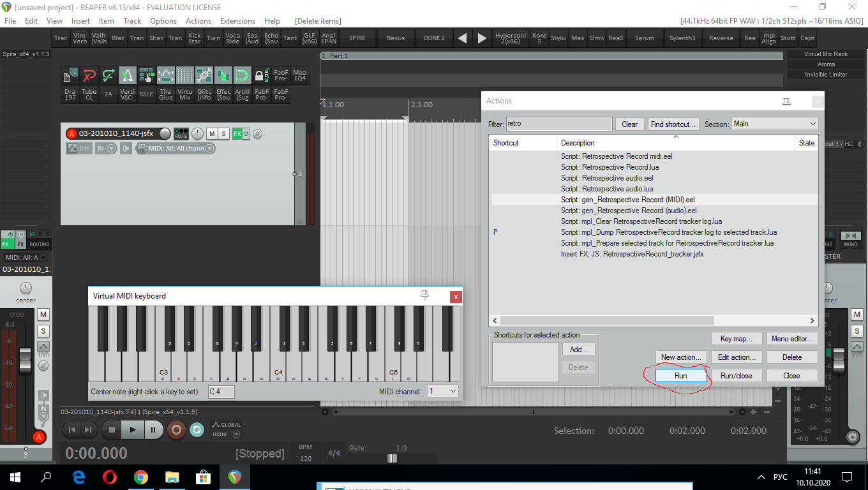Click the right arrow toolbar button

tap(483, 38)
